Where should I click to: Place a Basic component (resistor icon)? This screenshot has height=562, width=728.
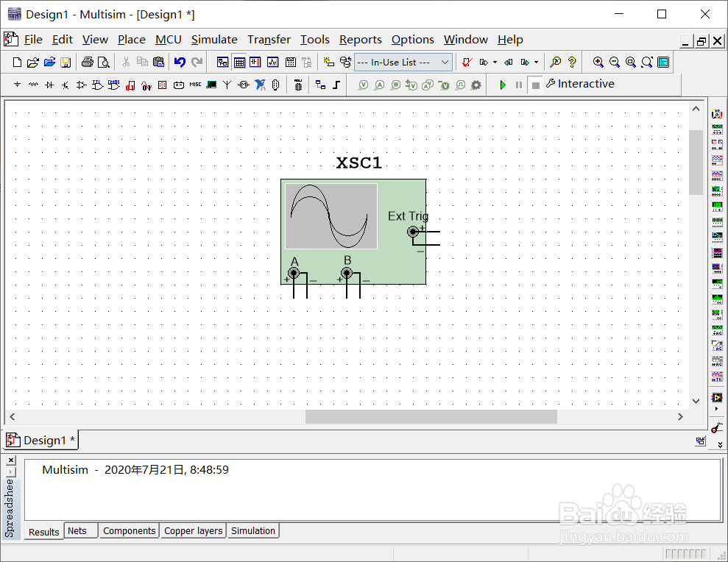[33, 85]
